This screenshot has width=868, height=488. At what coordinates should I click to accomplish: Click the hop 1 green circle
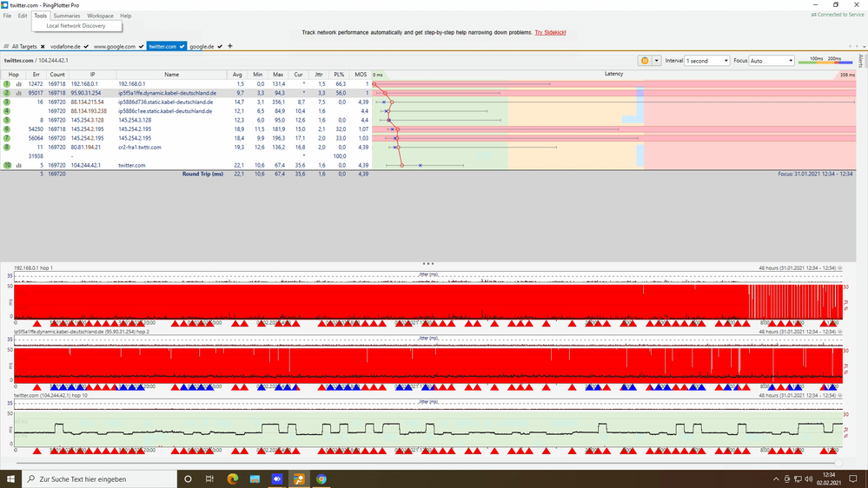(7, 84)
